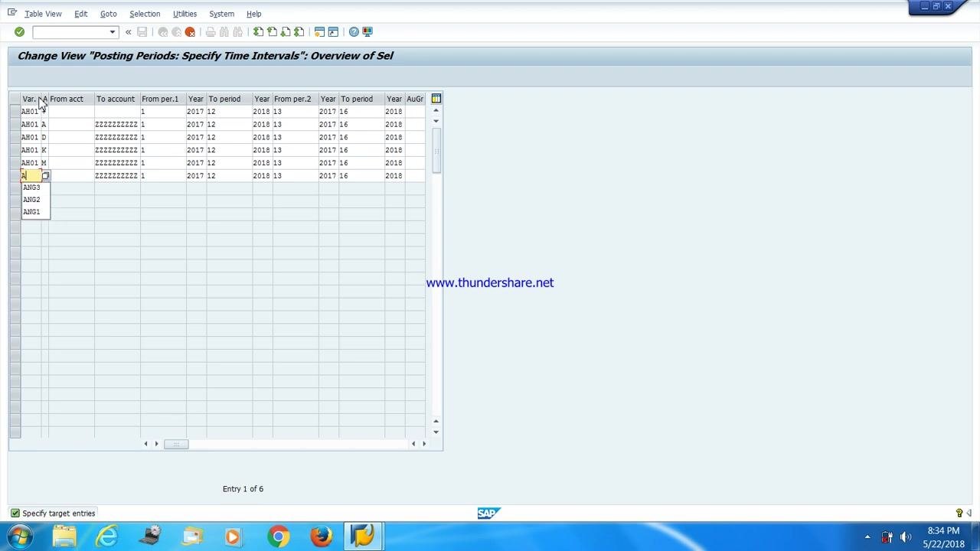Click the status bar success checkmark icon
980x551 pixels.
15,514
